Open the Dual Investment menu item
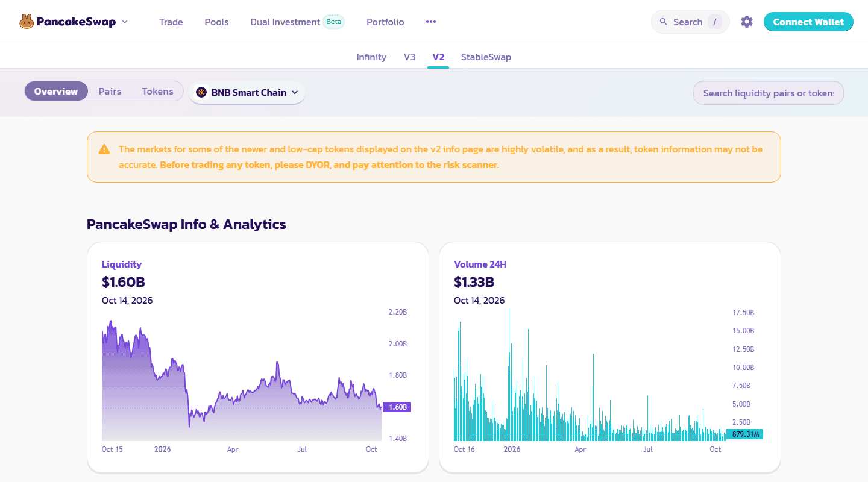 pyautogui.click(x=285, y=22)
